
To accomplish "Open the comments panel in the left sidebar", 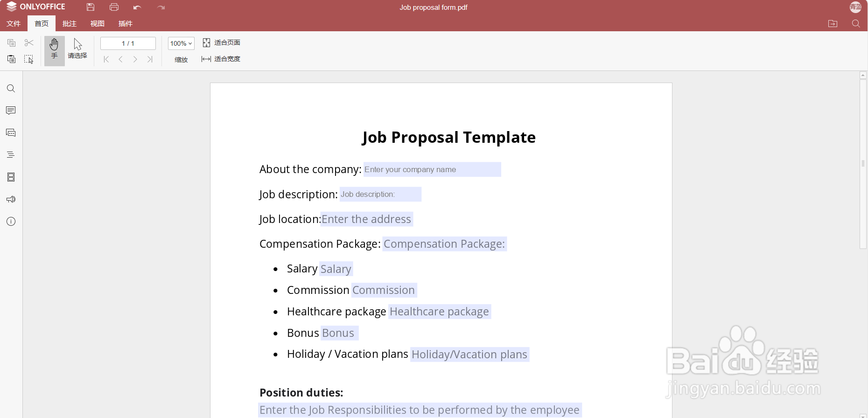I will [11, 111].
